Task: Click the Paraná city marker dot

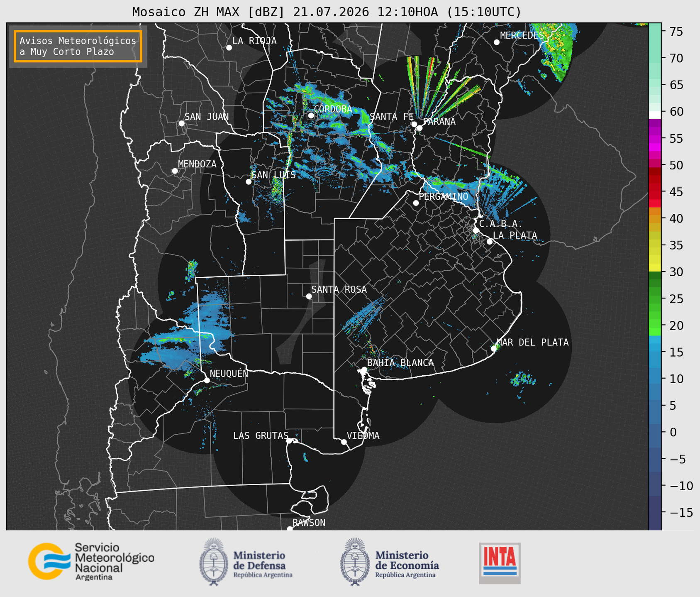Action: point(420,128)
